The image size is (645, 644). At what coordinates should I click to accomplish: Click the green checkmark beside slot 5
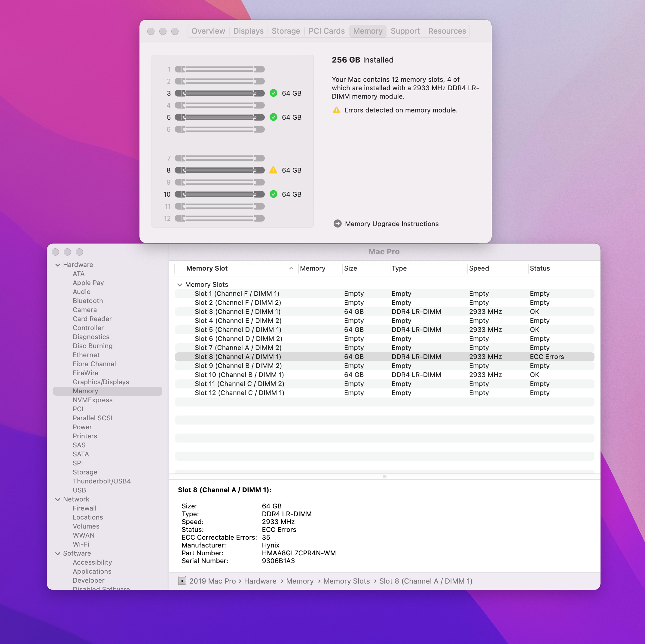tap(273, 117)
